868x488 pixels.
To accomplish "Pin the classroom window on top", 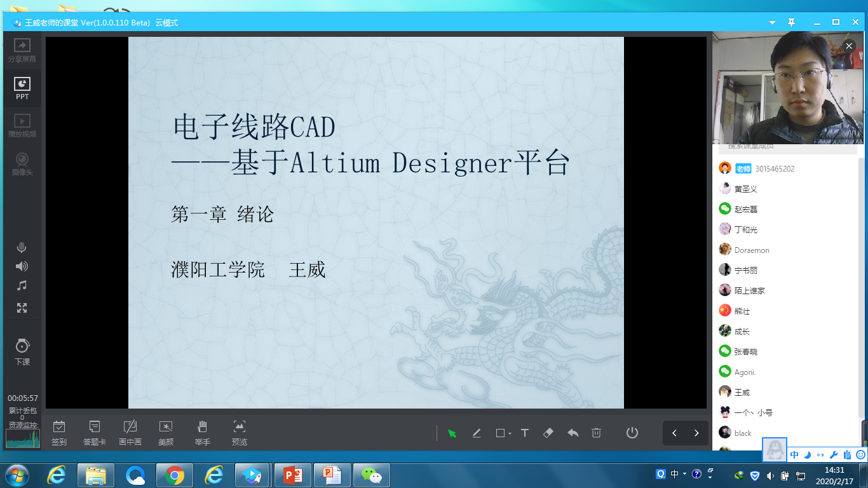I will coord(791,22).
